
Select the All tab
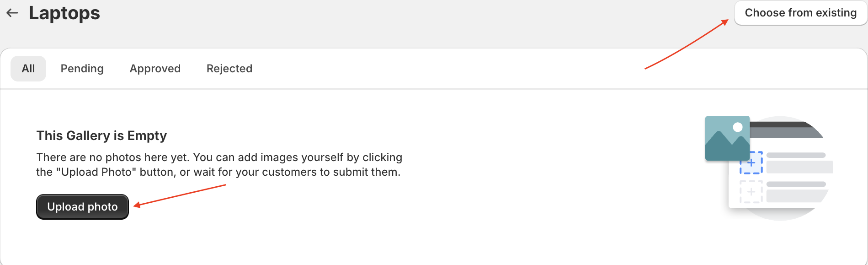28,69
